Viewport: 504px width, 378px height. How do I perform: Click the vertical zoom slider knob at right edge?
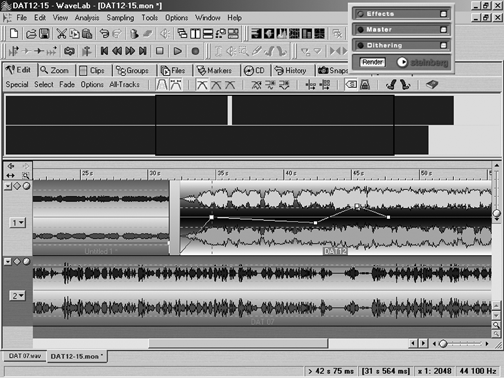click(496, 213)
